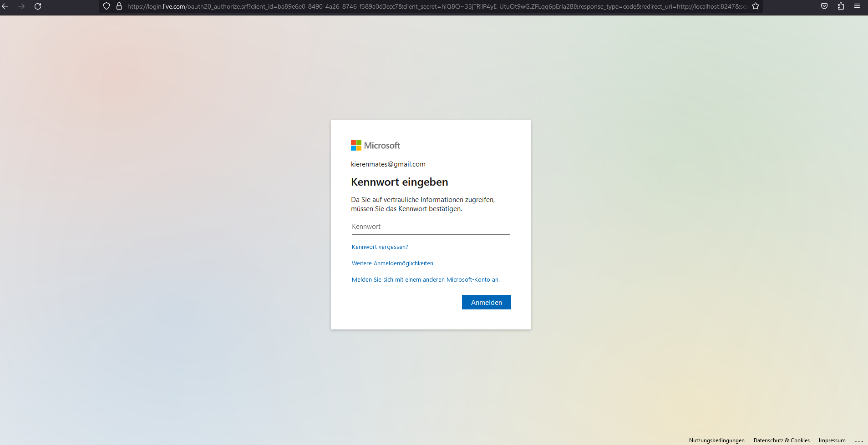
Task: Click the Kennwort vergessen? link
Action: point(380,247)
